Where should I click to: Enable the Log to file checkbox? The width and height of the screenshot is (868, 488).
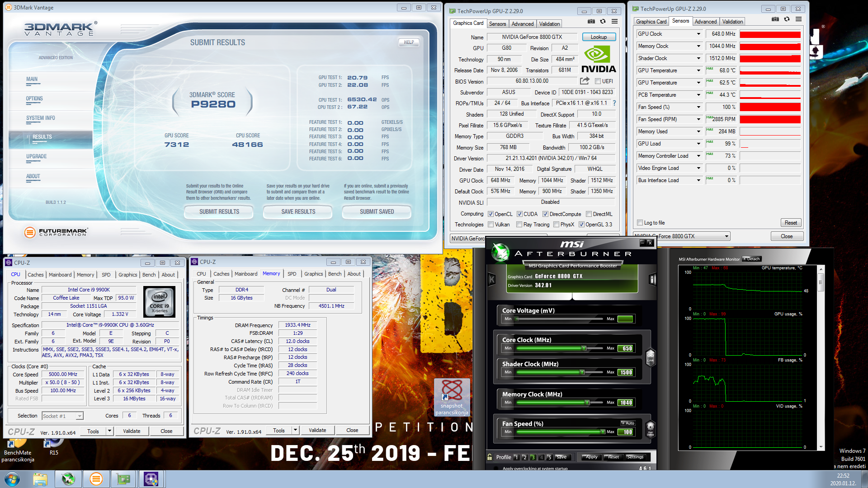tap(640, 223)
